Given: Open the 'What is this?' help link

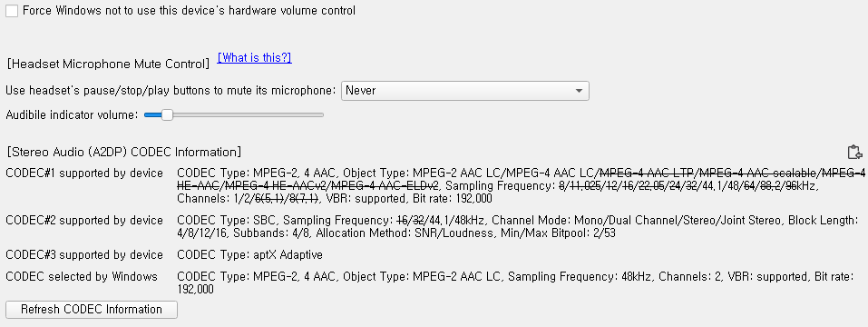Looking at the screenshot, I should pyautogui.click(x=255, y=57).
